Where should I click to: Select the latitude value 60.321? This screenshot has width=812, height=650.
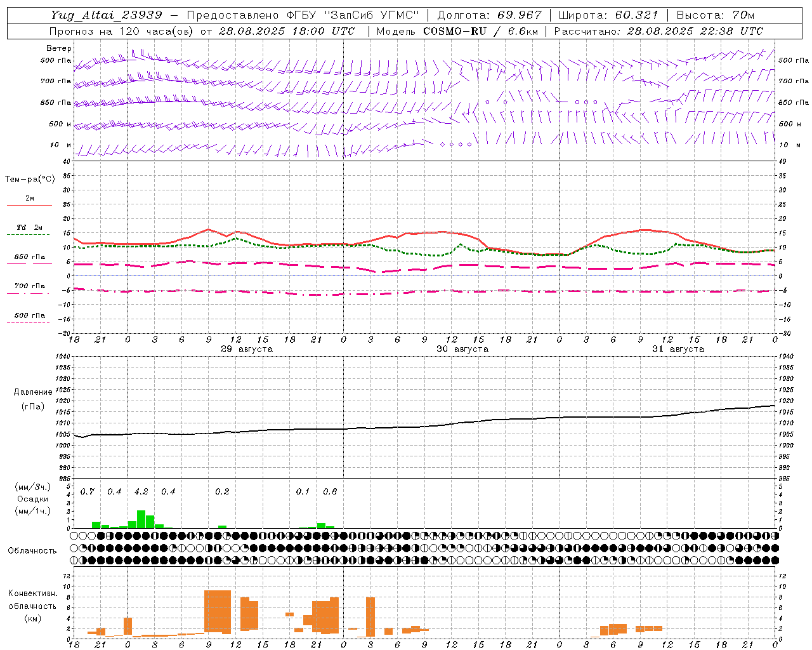[x=637, y=15]
